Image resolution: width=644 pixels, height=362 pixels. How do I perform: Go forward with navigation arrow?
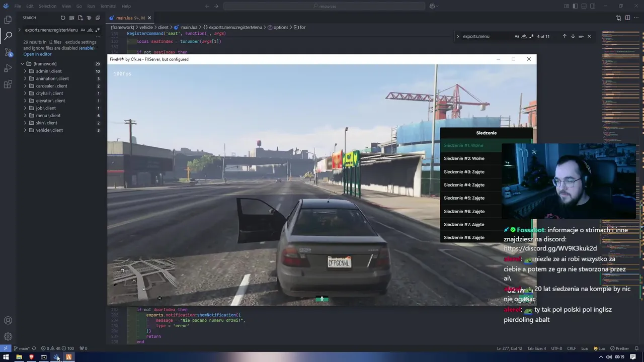(x=217, y=6)
